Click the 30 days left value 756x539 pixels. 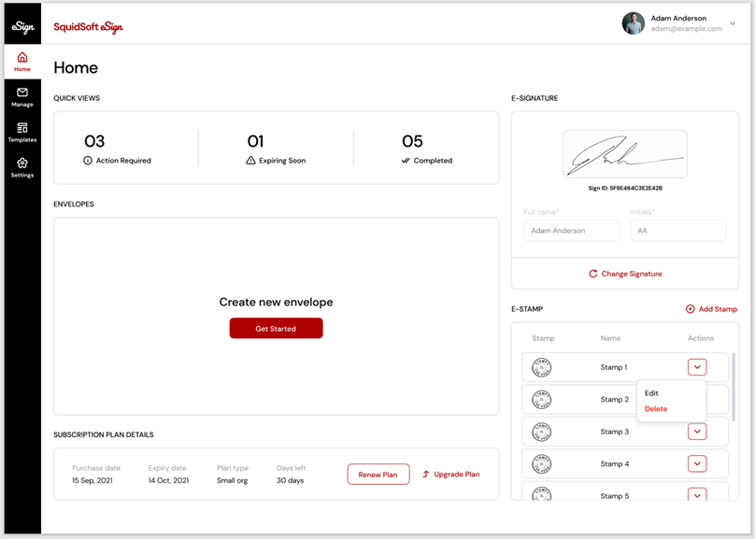[x=290, y=480]
